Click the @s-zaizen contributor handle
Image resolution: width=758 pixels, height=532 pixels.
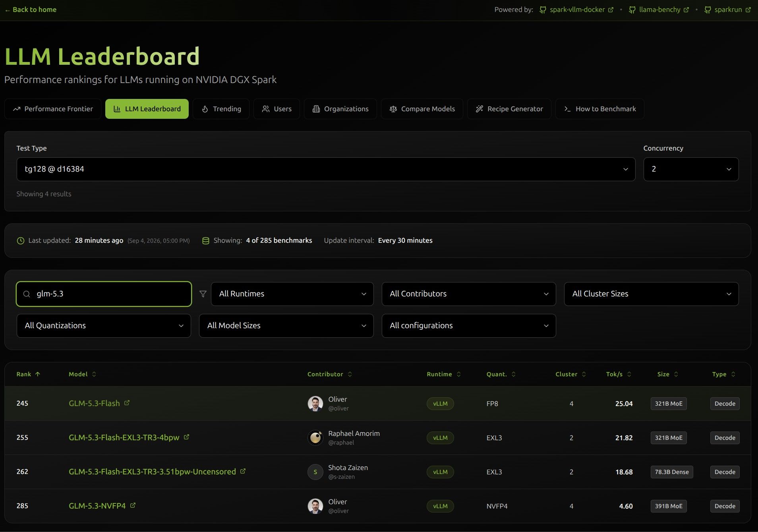click(x=341, y=477)
